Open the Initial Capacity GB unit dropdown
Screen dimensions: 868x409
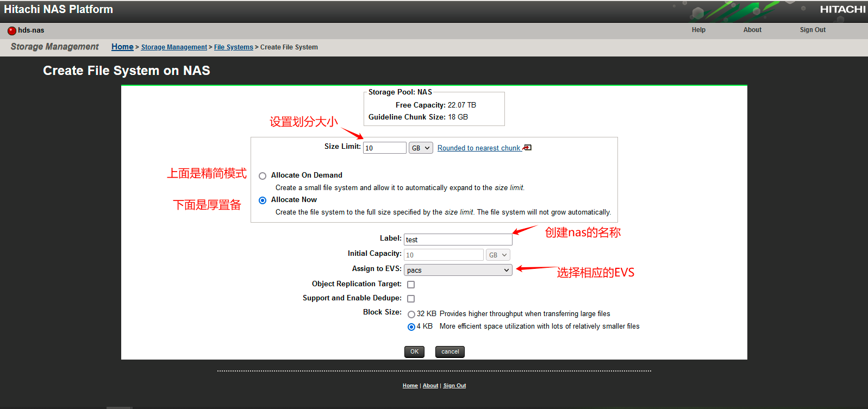coord(498,255)
